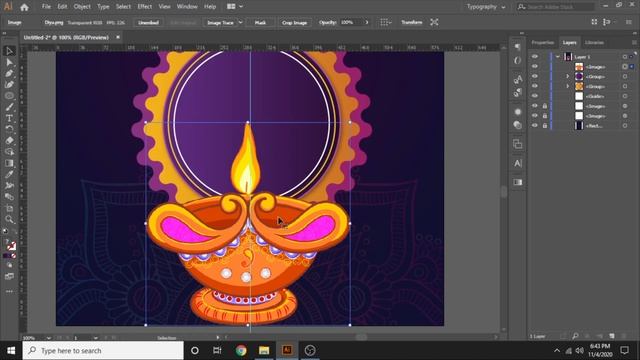Screen dimensions: 640x360
Task: Open the Effect menu
Action: pos(144,7)
